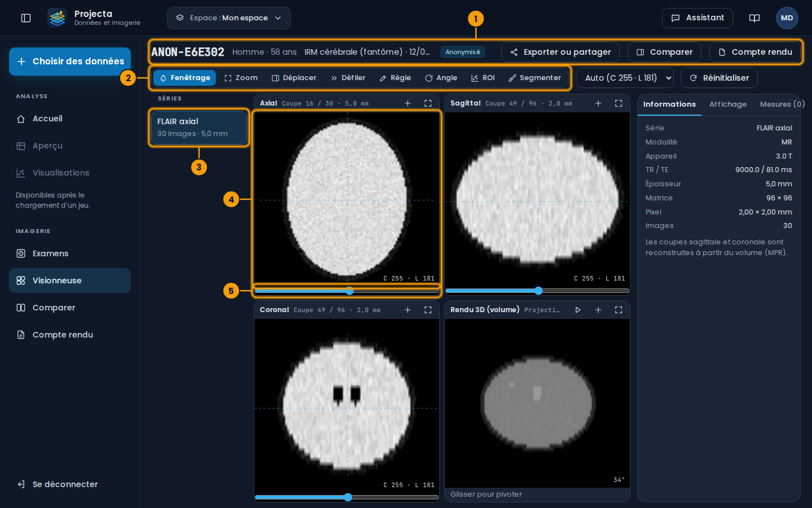This screenshot has width=812, height=508.
Task: Open Comparer in the sidebar
Action: [x=70, y=308]
